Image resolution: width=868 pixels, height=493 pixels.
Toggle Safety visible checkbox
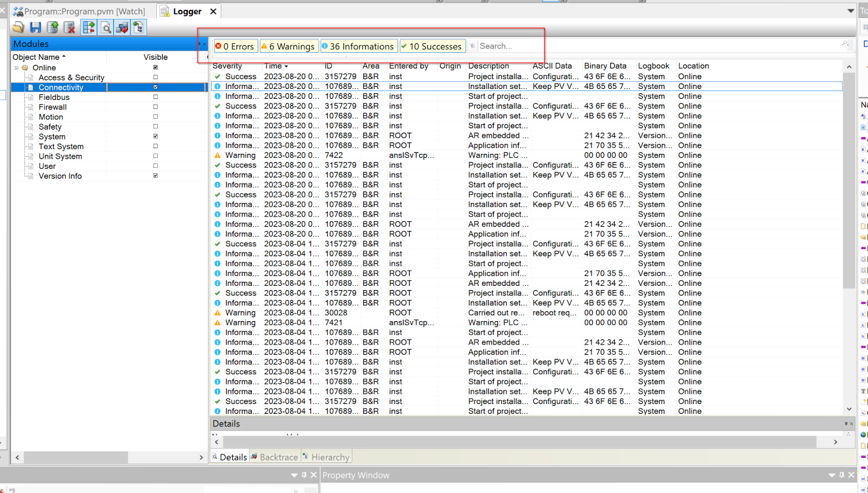point(156,126)
